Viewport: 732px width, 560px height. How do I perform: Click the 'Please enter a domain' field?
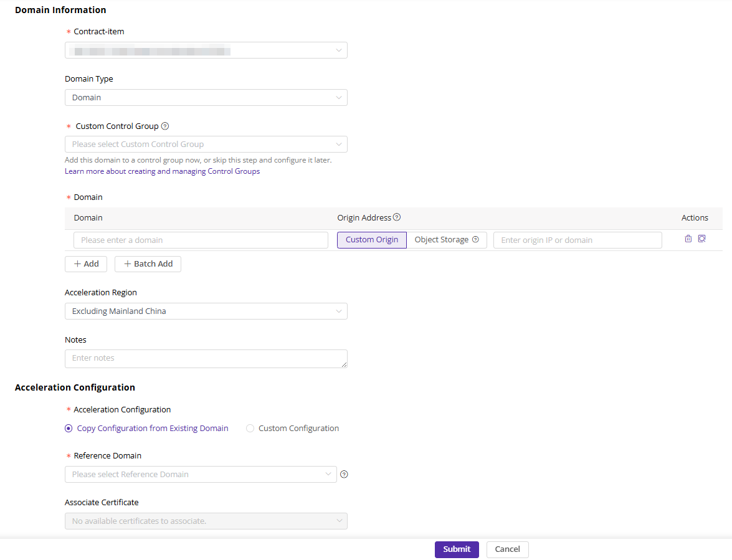[x=201, y=240]
